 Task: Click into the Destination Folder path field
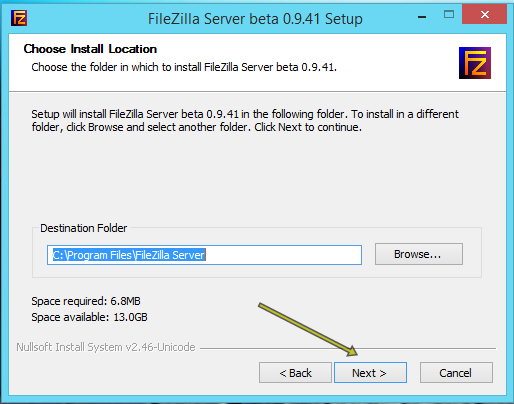tap(204, 255)
